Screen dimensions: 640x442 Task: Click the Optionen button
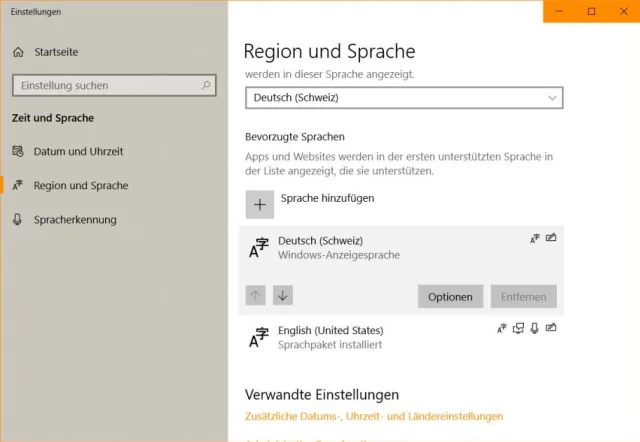[450, 297]
